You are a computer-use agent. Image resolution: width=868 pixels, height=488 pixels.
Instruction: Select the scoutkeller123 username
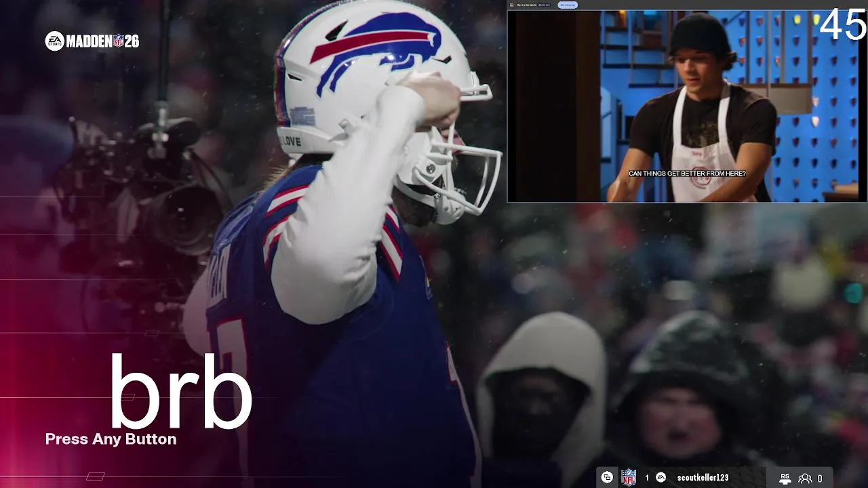click(x=703, y=478)
